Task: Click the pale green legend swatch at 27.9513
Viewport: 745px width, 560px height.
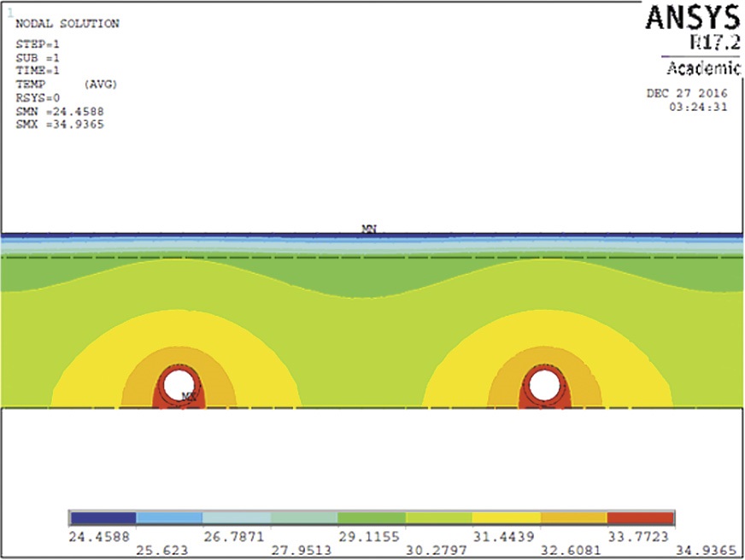Action: [x=304, y=518]
